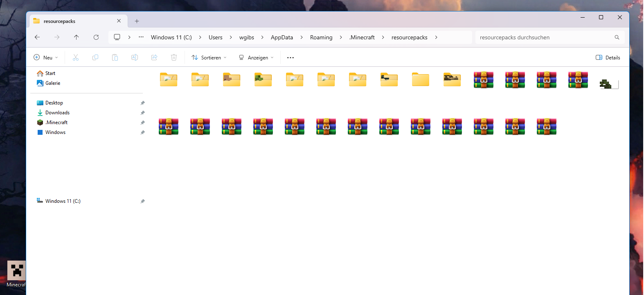644x295 pixels.
Task: Open the See more three-dot toolbar menu
Action: [x=290, y=58]
